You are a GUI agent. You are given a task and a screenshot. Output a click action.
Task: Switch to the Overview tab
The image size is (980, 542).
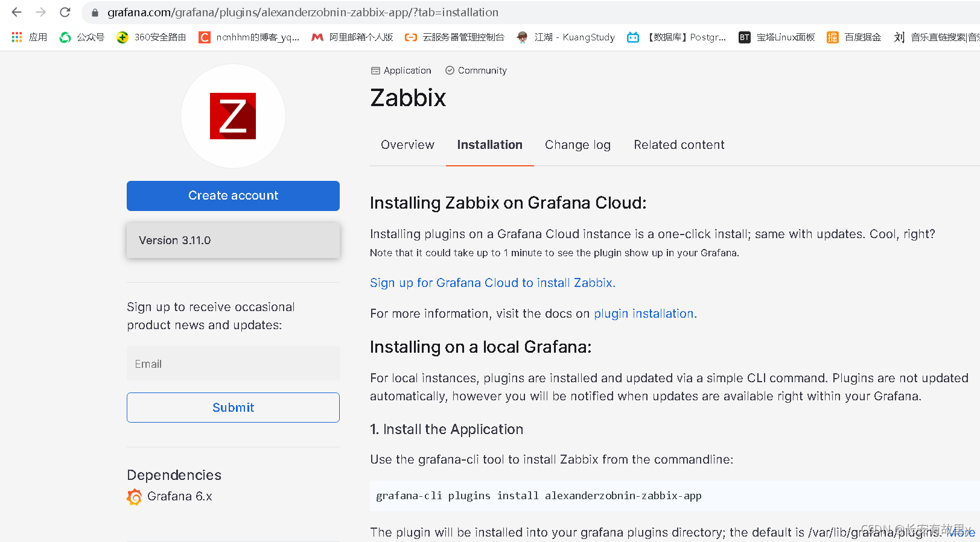pos(407,145)
